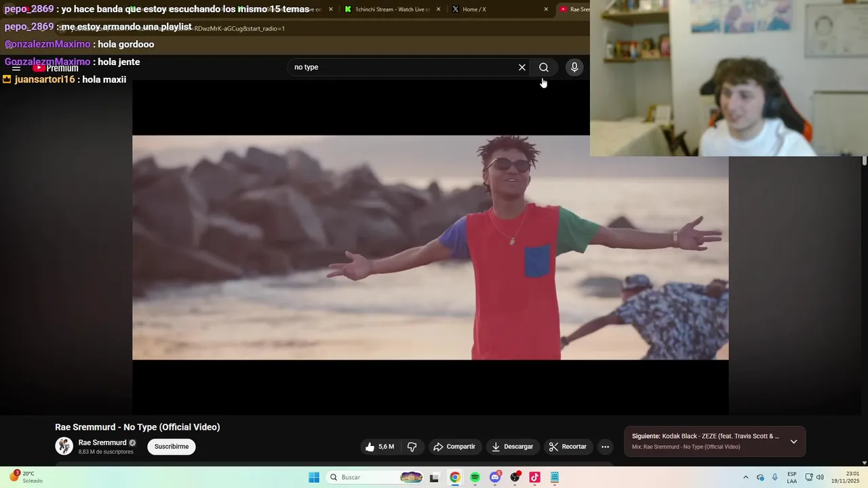Image resolution: width=868 pixels, height=488 pixels.
Task: Clear the 'no type' search text
Action: click(522, 67)
